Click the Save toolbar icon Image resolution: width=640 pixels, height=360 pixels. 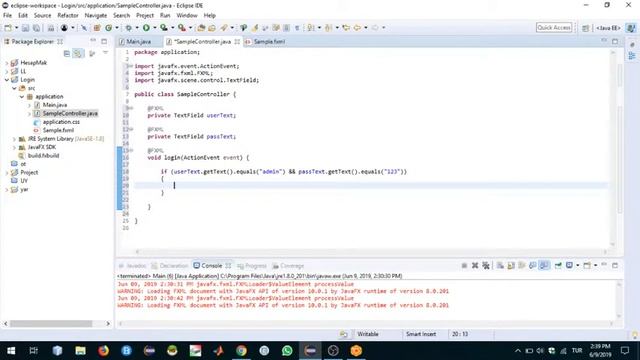(25, 28)
